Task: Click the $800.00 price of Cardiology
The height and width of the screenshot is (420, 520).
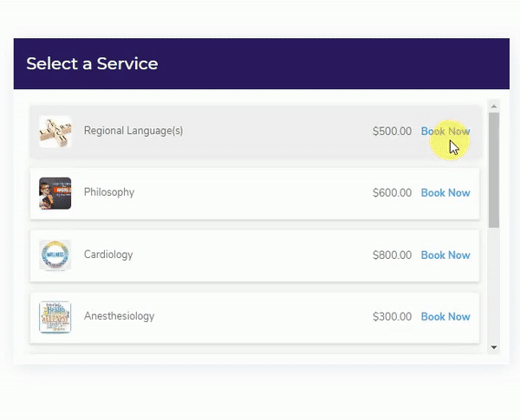Action: pyautogui.click(x=392, y=255)
